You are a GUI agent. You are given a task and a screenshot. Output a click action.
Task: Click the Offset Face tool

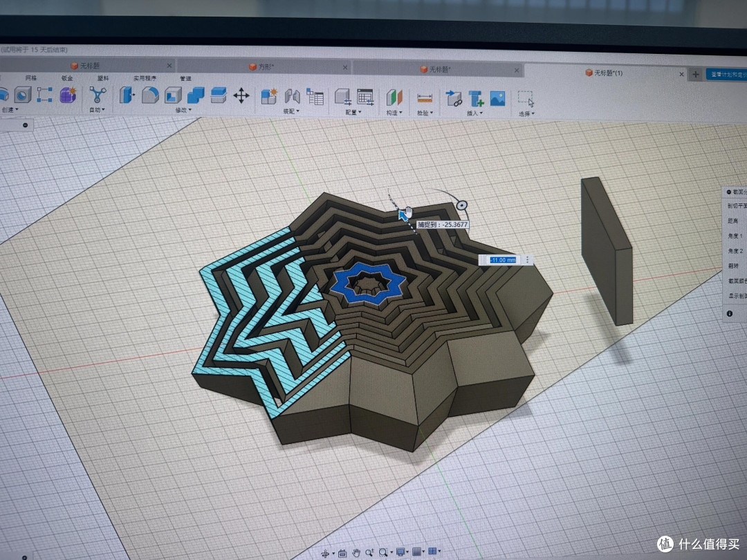tap(218, 95)
